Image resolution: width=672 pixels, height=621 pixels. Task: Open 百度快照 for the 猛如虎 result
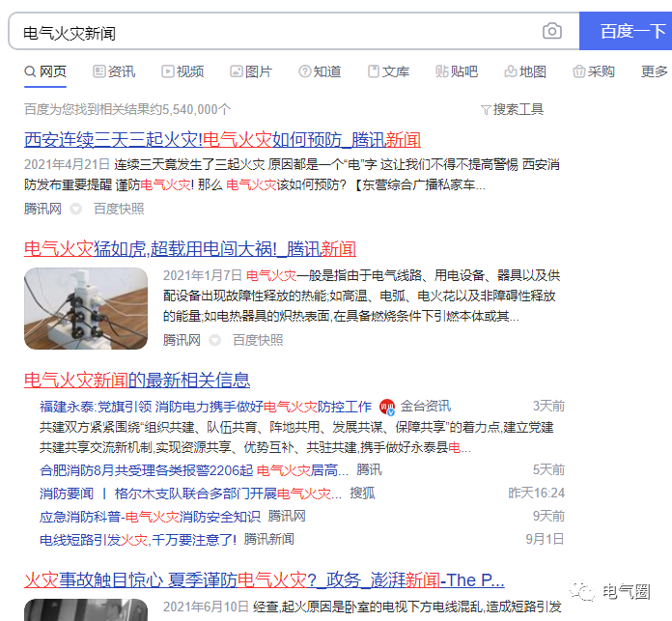click(258, 340)
